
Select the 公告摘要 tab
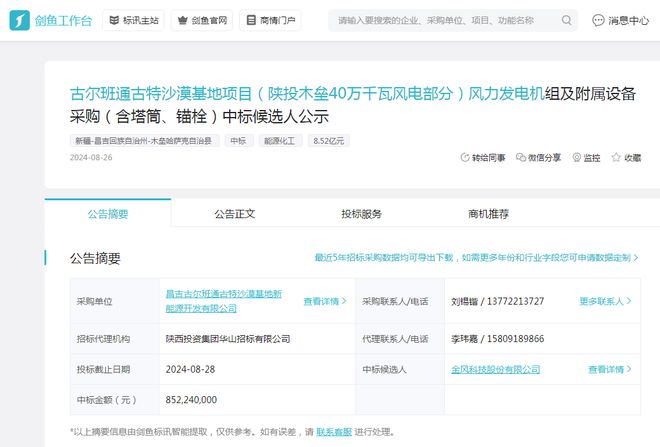coord(108,214)
